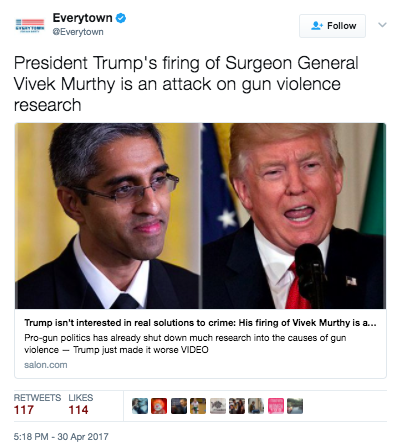Screen dimensions: 405x445
Task: Click the red-orange liker avatar
Action: [159, 406]
